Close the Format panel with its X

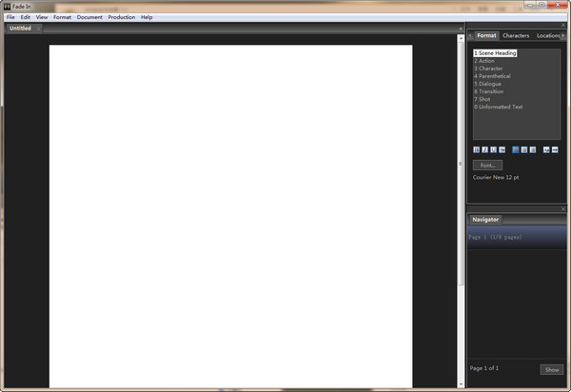(x=563, y=25)
